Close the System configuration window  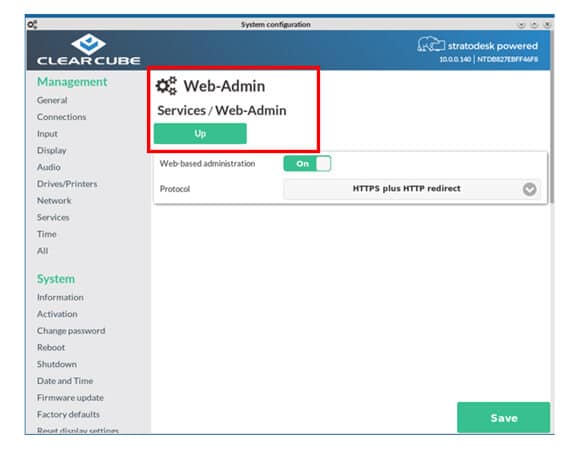click(x=547, y=25)
